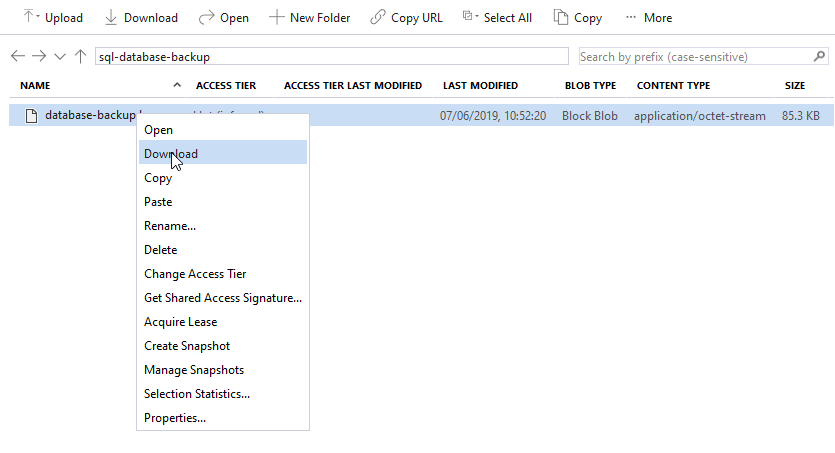
Task: Open the More toolbar menu
Action: pyautogui.click(x=649, y=18)
